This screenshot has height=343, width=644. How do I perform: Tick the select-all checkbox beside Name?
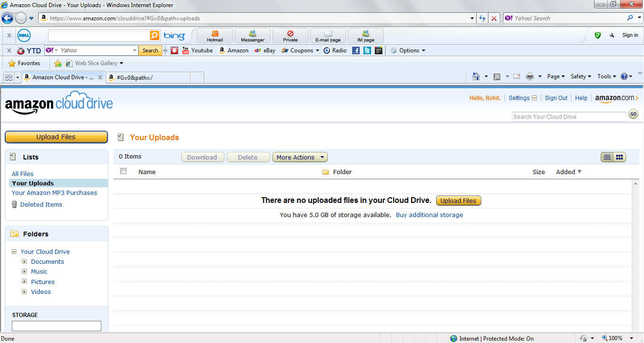point(124,171)
